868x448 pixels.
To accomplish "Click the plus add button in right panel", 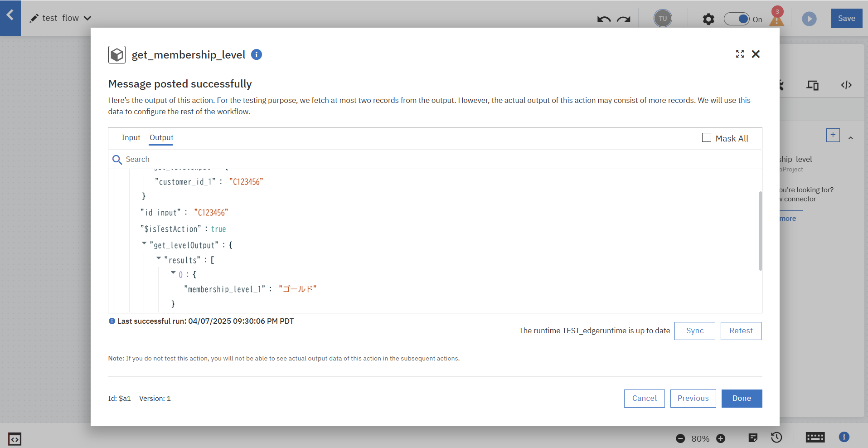I will tap(833, 135).
